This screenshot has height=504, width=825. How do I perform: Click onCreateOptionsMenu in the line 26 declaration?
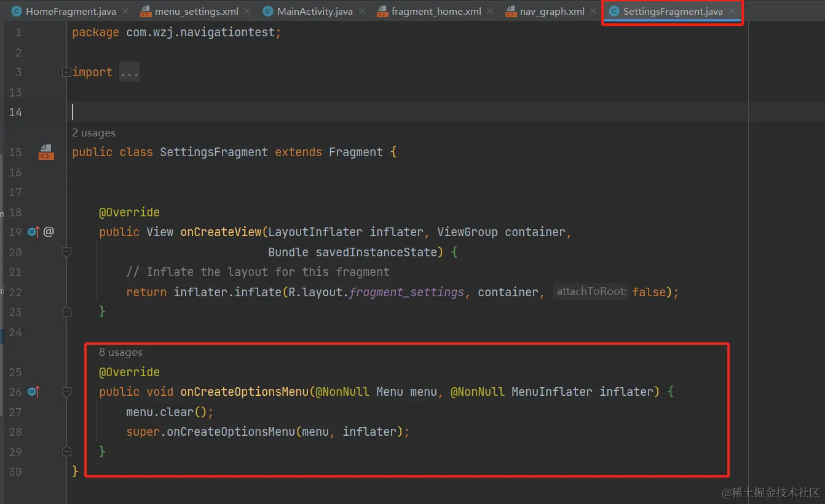pyautogui.click(x=244, y=392)
